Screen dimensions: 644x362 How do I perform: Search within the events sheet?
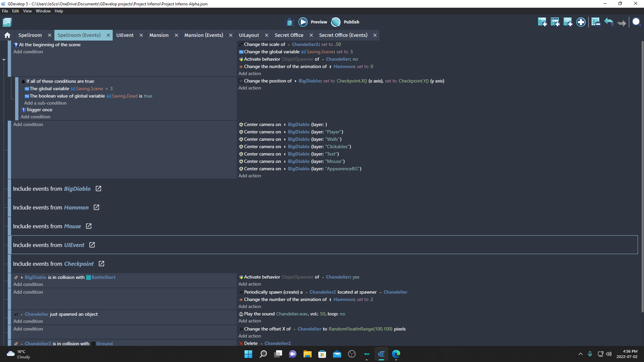(636, 22)
